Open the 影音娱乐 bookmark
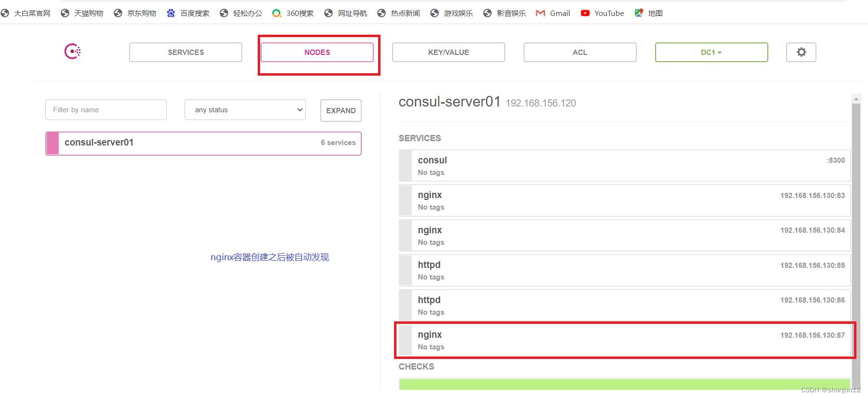The height and width of the screenshot is (398, 868). pyautogui.click(x=505, y=13)
